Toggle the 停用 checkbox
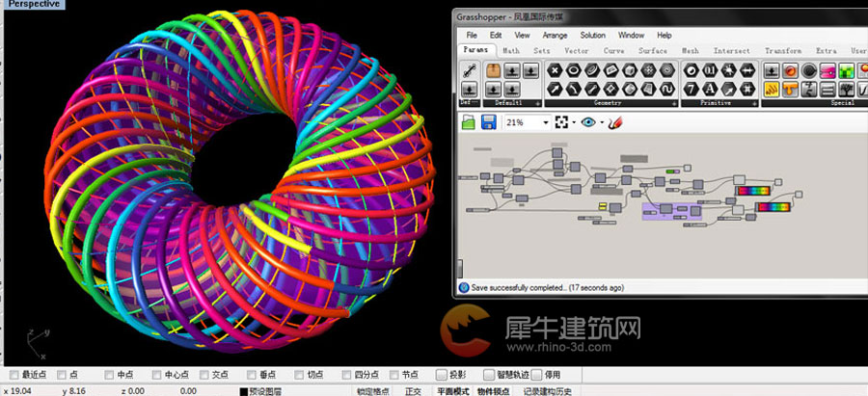The image size is (868, 396). (x=536, y=375)
